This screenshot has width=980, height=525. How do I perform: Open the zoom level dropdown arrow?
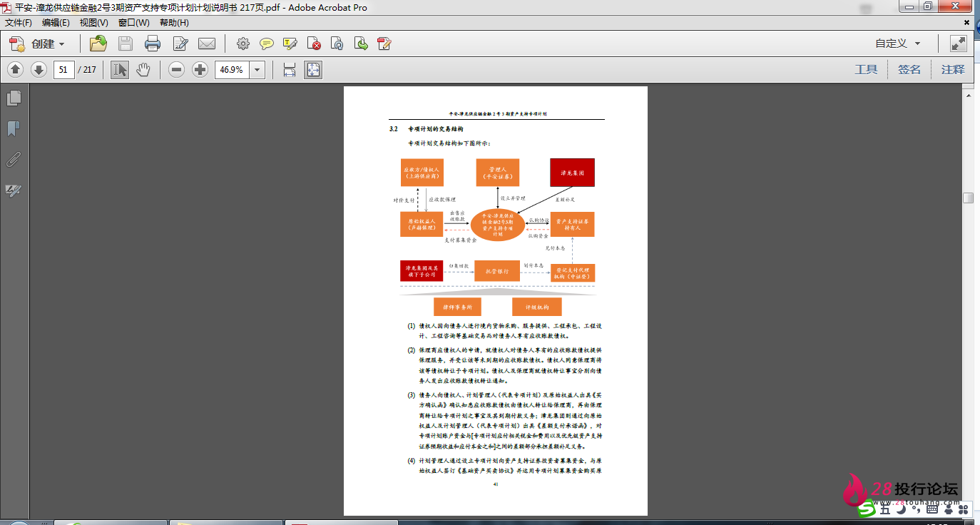click(x=257, y=70)
